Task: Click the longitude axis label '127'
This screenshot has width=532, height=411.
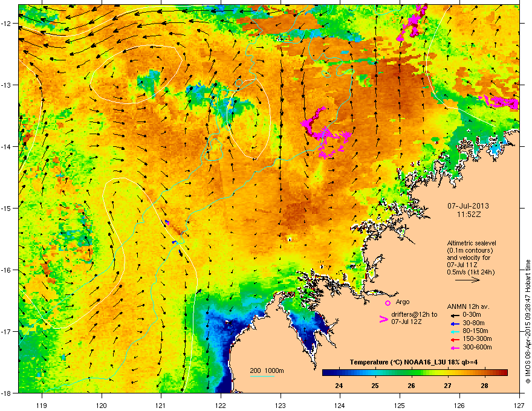Action: pyautogui.click(x=519, y=406)
